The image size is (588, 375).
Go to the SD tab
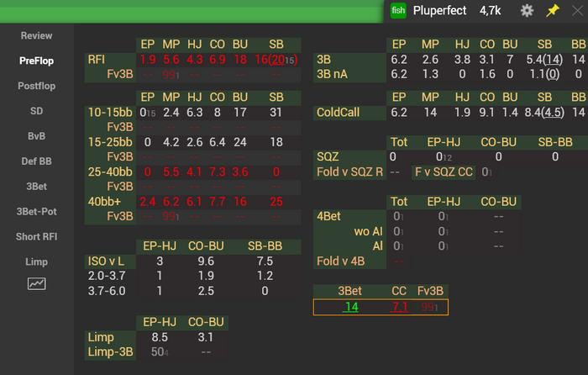click(36, 111)
